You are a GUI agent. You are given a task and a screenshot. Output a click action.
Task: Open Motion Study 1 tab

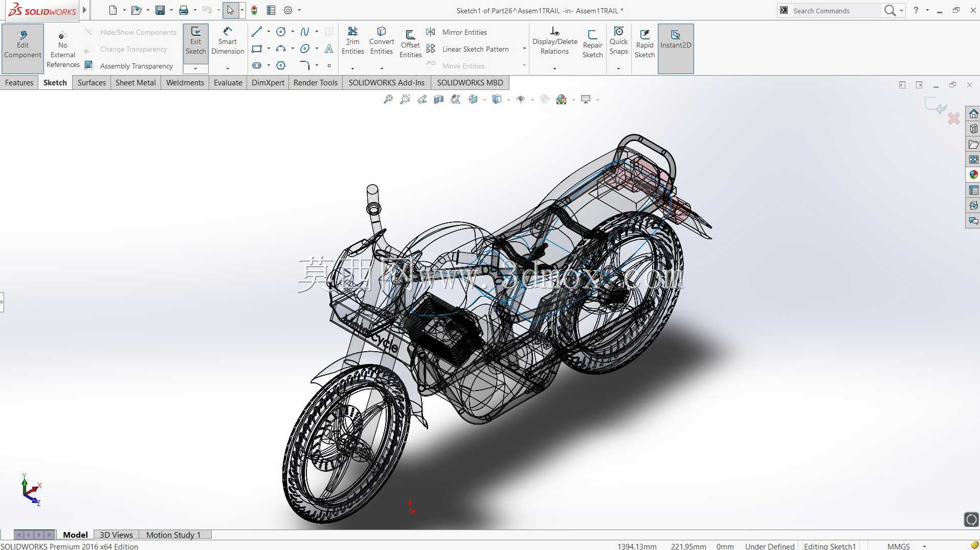tap(173, 535)
